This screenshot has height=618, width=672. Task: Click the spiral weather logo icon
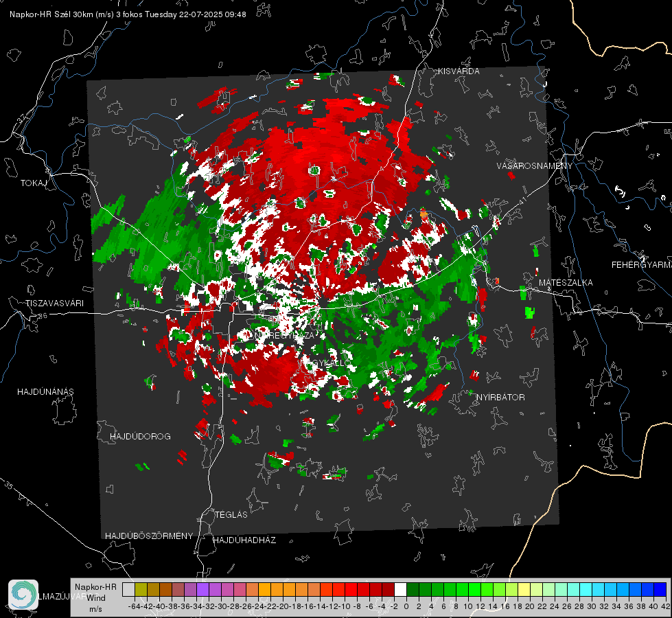(x=23, y=595)
